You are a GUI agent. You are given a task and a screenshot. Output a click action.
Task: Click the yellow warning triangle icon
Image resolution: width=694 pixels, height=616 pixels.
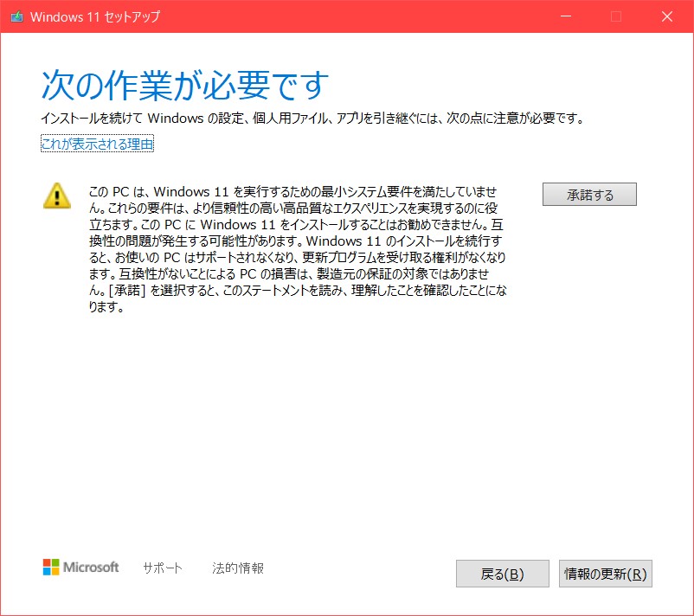point(56,196)
